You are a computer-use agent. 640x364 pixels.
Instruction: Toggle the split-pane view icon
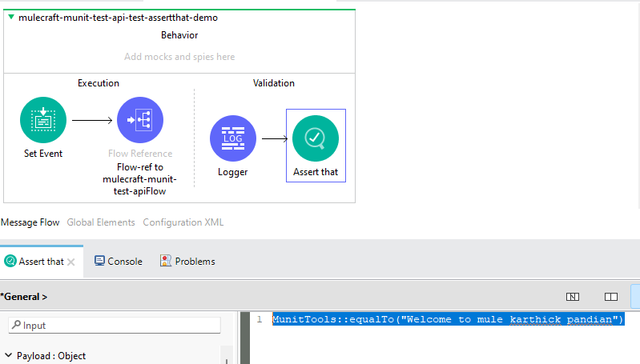pos(610,296)
